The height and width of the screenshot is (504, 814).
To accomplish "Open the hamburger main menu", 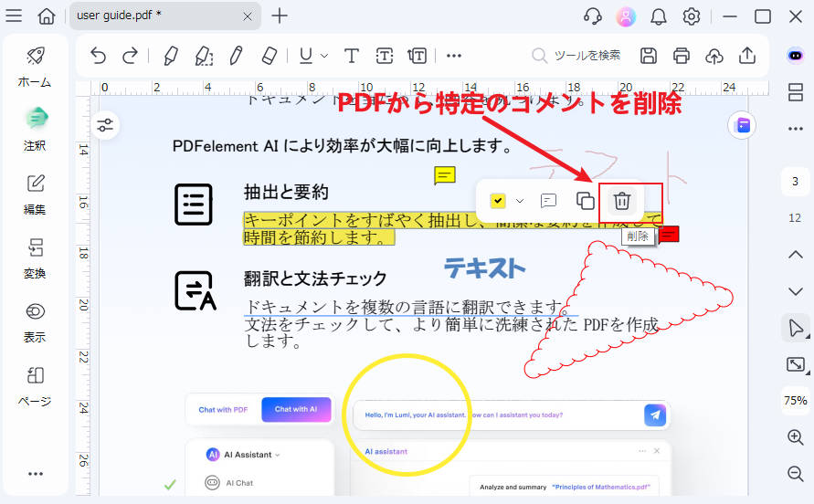I will tap(14, 16).
